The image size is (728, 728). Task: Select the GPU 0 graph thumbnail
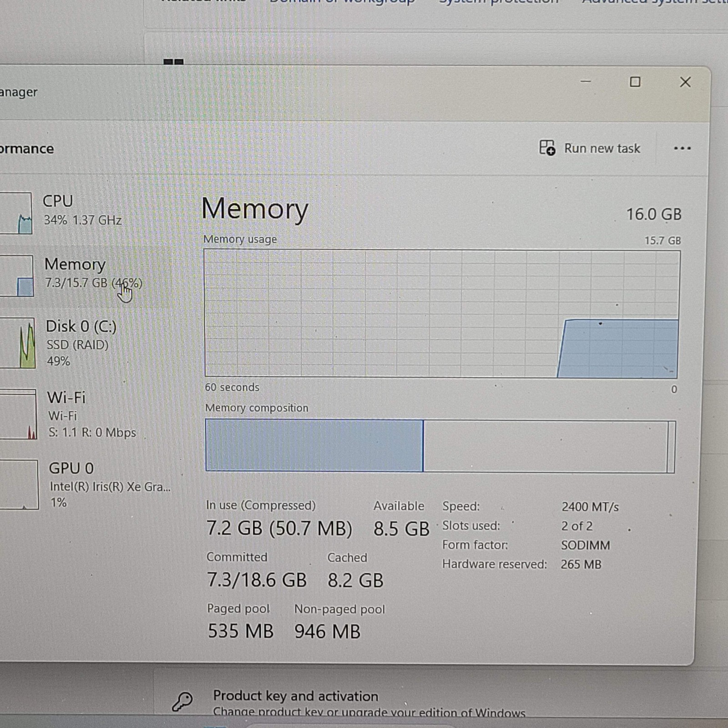pos(19,485)
